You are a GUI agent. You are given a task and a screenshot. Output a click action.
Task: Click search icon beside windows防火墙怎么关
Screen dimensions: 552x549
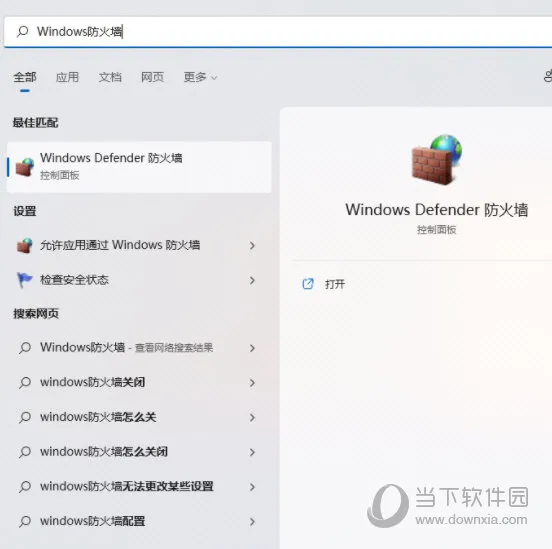[25, 417]
